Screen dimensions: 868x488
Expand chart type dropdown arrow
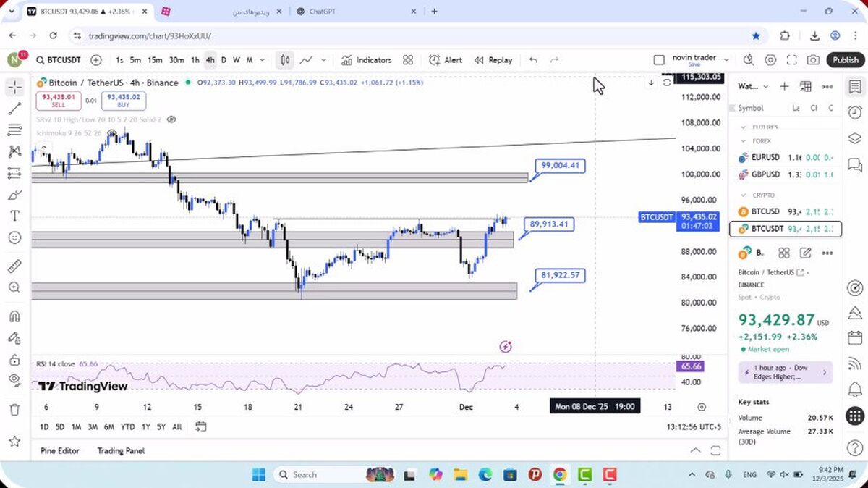pos(323,60)
